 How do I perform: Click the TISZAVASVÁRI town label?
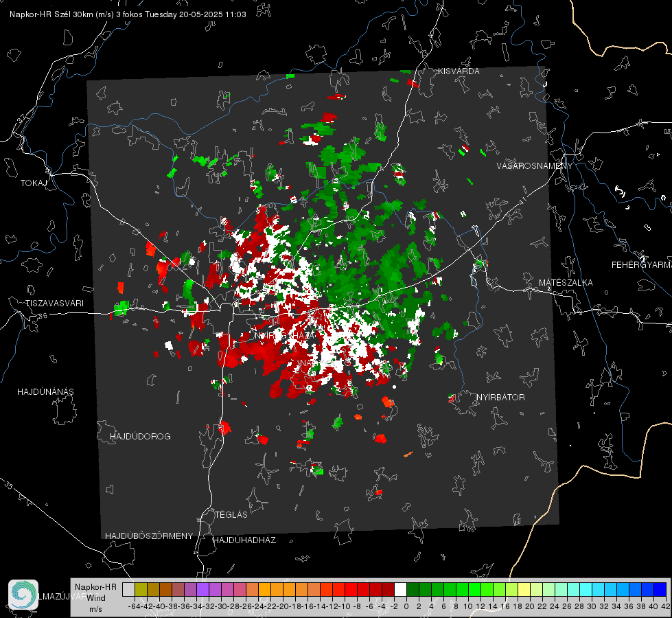coord(55,304)
